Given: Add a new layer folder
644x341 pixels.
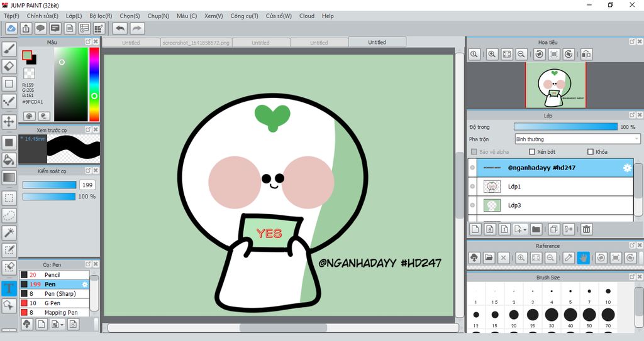Looking at the screenshot, I should point(536,229).
